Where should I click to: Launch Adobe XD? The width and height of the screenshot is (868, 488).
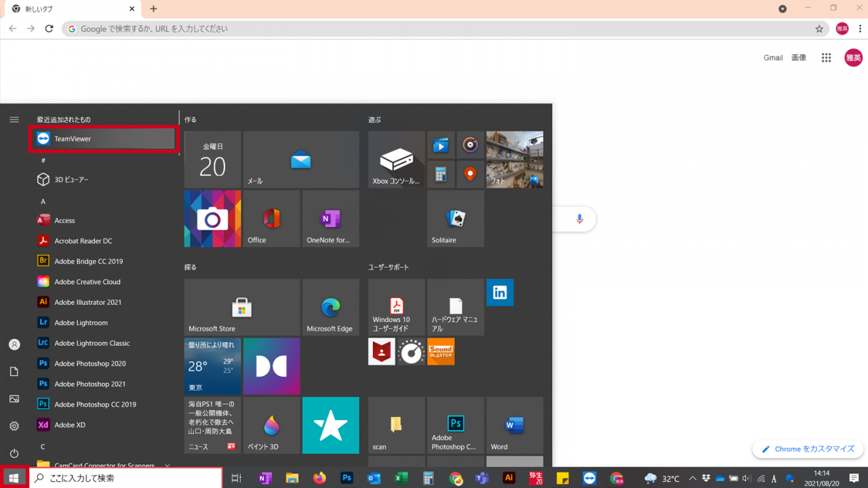(104, 425)
